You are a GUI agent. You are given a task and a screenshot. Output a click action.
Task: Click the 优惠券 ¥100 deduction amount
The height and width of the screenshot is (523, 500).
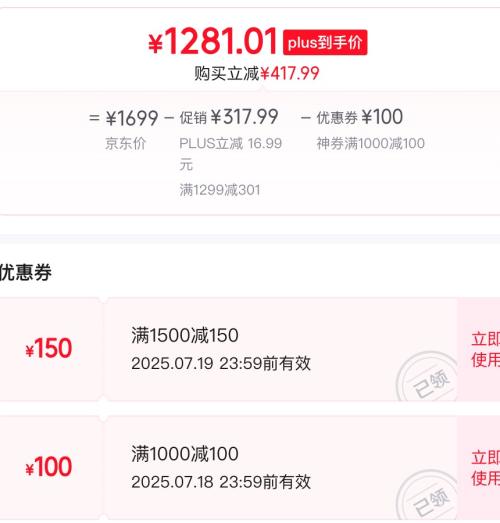click(360, 117)
